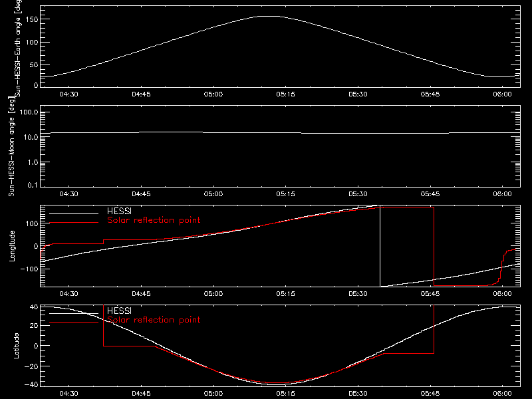Click the 100.0 tick on Moon angle axis
532x399 pixels.
29,112
